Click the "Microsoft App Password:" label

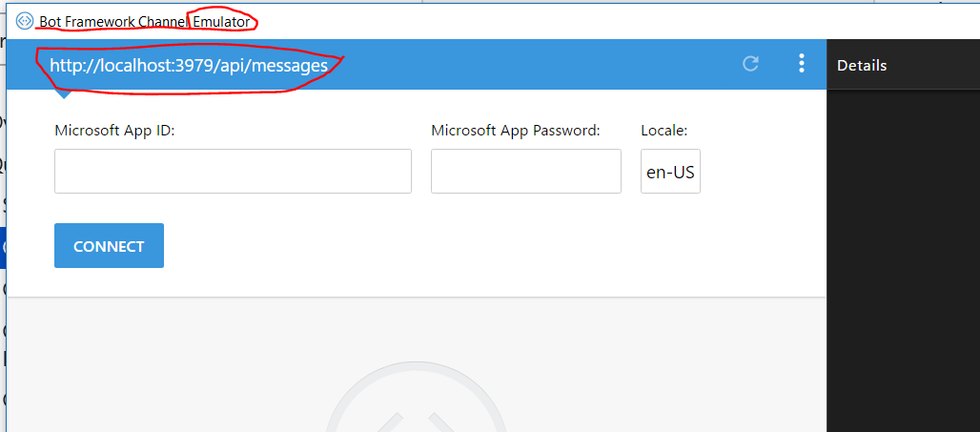pyautogui.click(x=515, y=131)
